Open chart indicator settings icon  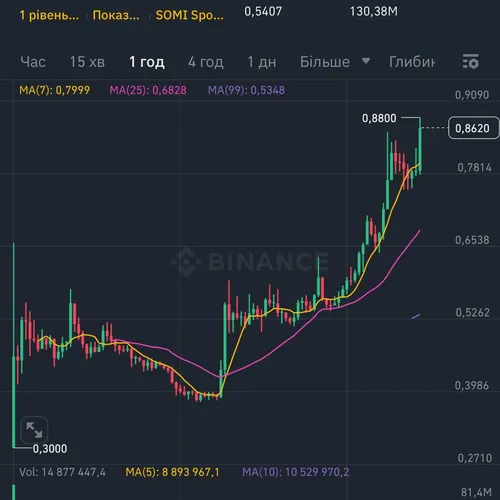point(471,61)
